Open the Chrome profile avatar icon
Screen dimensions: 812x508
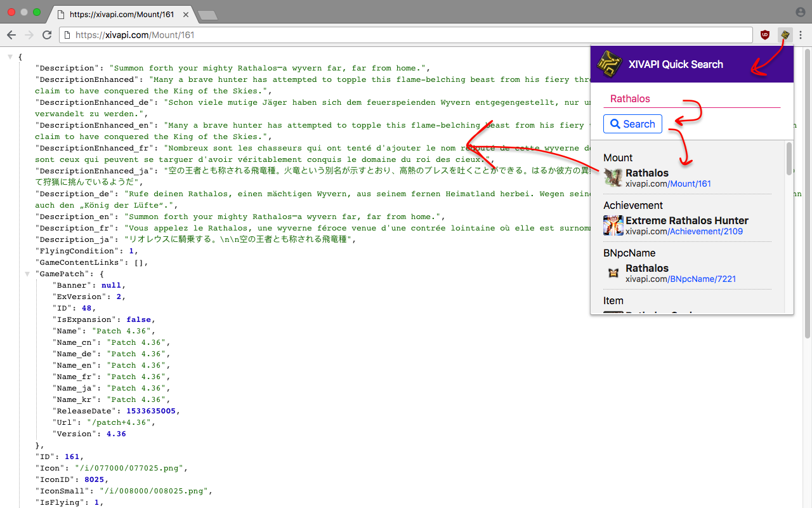(x=800, y=12)
